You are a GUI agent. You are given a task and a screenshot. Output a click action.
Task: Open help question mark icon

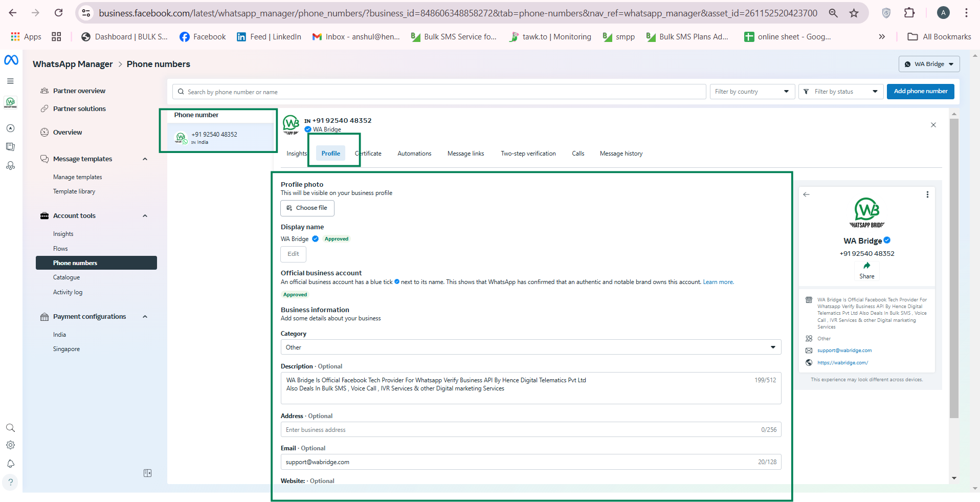(10, 482)
